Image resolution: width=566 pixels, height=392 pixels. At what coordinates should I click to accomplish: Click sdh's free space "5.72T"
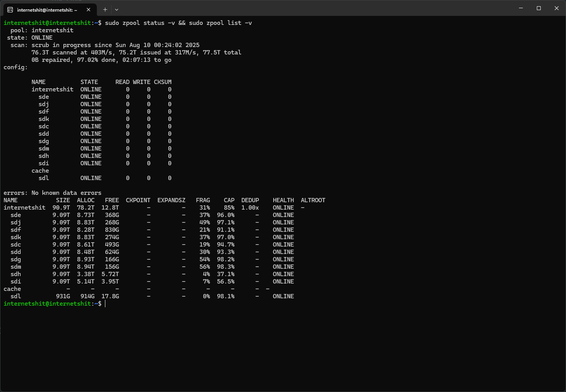tap(110, 274)
